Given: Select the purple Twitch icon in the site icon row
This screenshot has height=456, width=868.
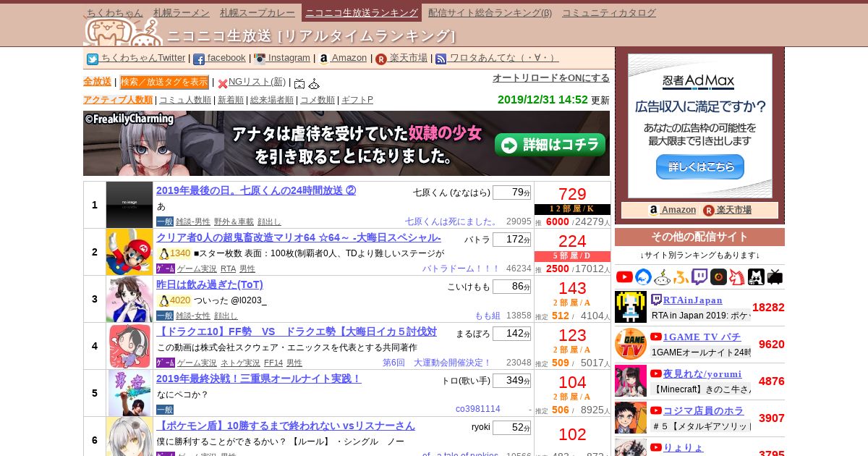Looking at the screenshot, I should tap(699, 277).
